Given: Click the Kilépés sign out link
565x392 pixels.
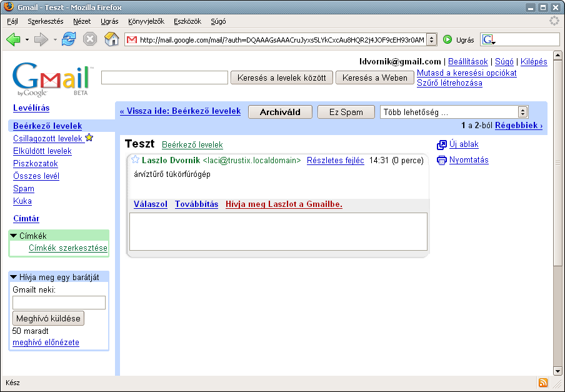Looking at the screenshot, I should pyautogui.click(x=534, y=62).
